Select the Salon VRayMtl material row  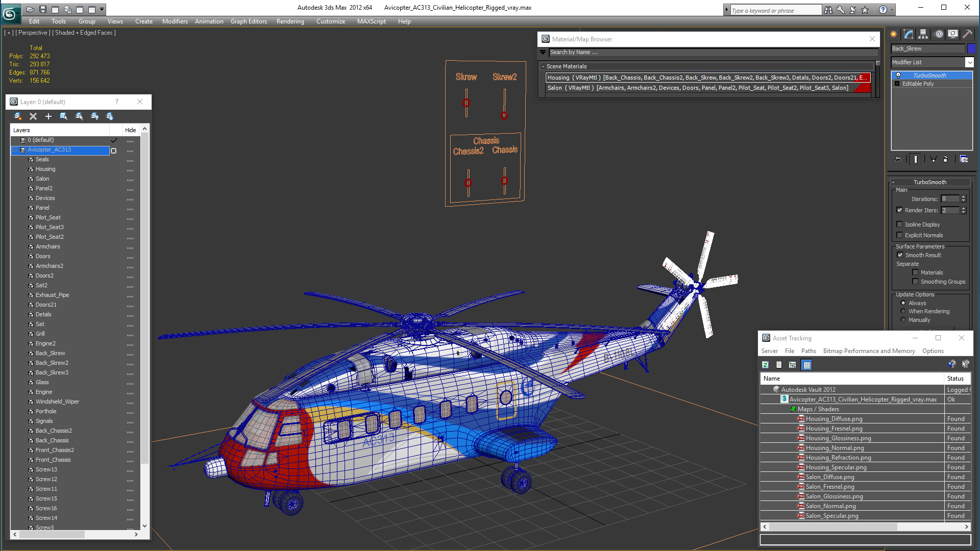[707, 88]
